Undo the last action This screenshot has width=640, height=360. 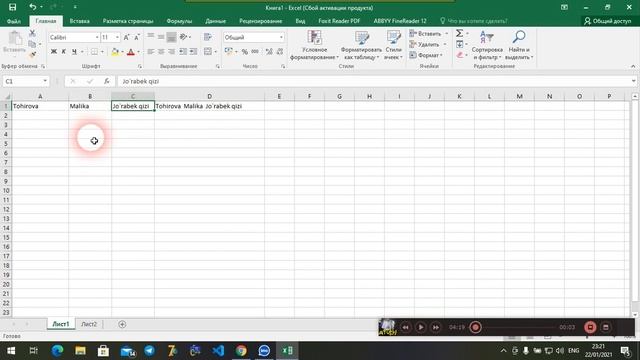tap(33, 7)
